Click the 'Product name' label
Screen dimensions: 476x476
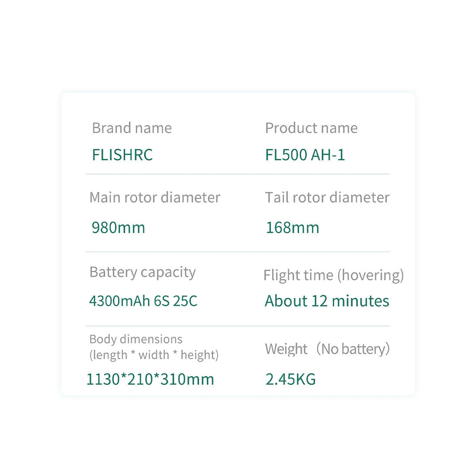(311, 128)
